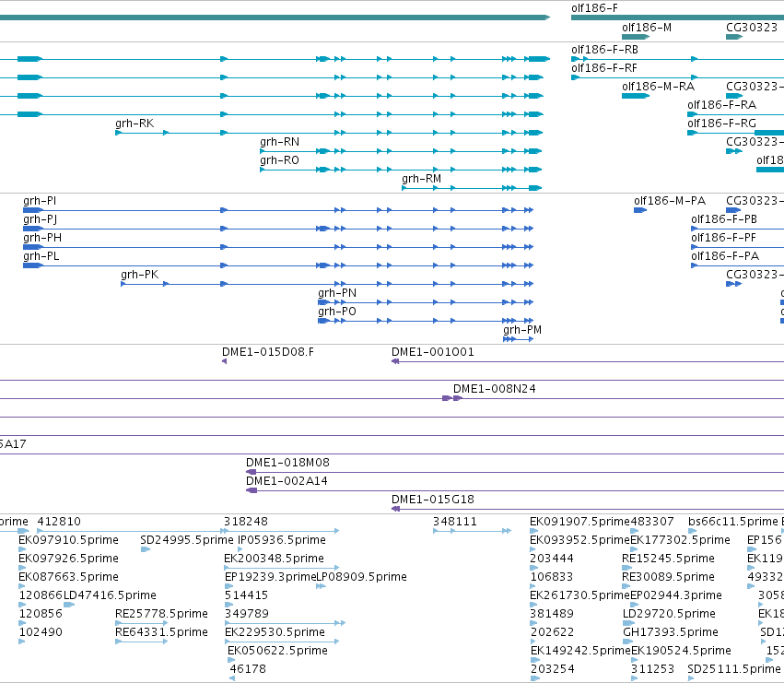Click the 46178 EST label

[248, 669]
